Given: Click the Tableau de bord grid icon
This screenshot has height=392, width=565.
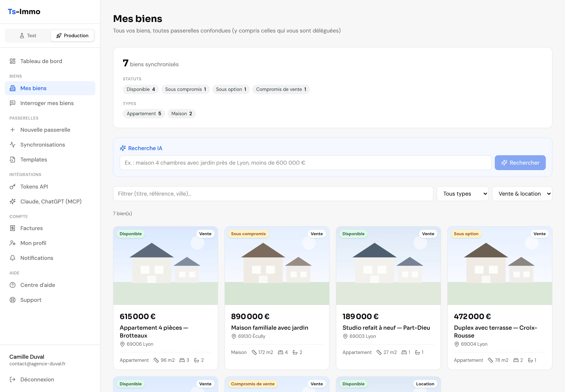Looking at the screenshot, I should [x=13, y=61].
